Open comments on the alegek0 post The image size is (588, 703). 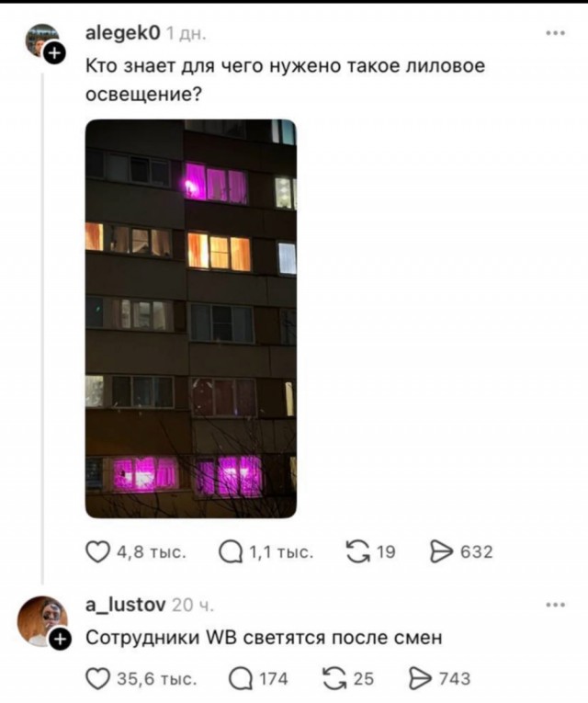231,551
